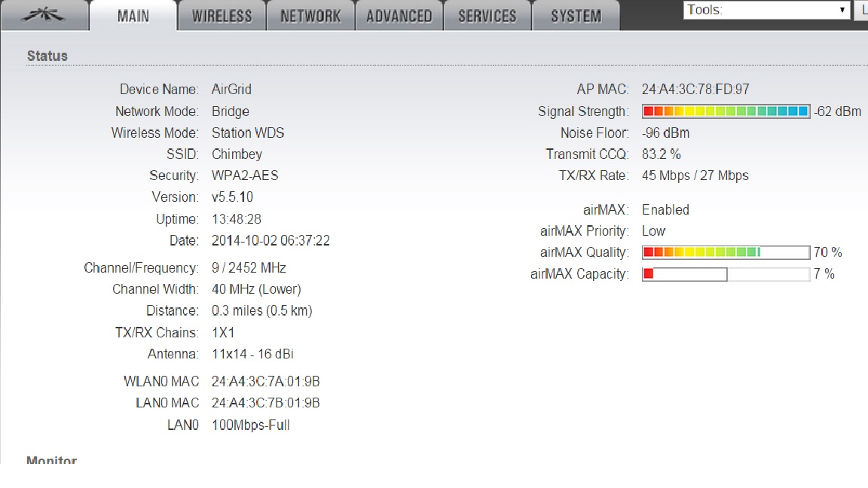Click the airMAX Enabled value
868x488 pixels.
tap(665, 209)
